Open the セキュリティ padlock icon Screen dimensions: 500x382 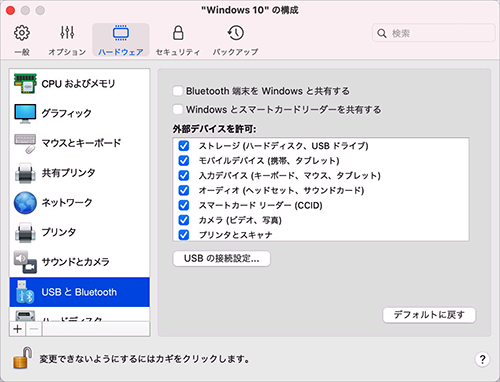178,33
